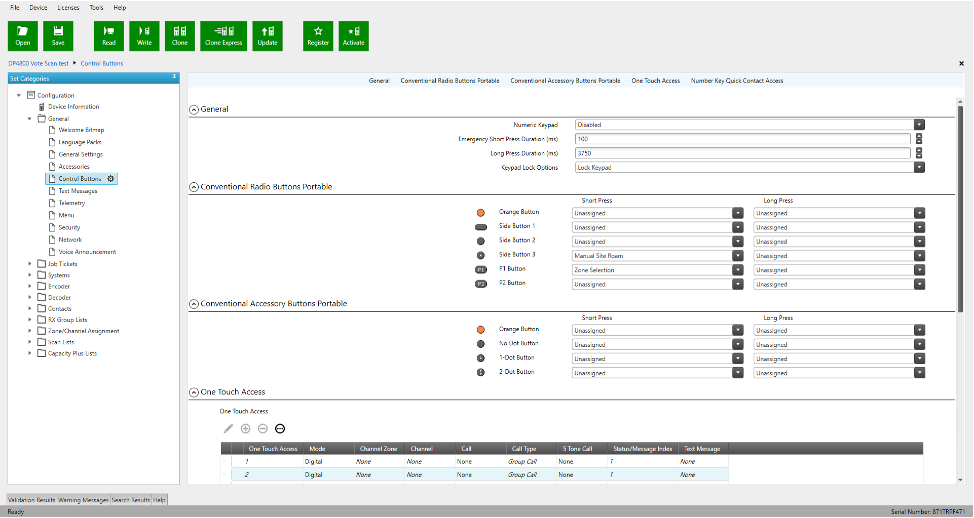Image resolution: width=974 pixels, height=518 pixels.
Task: Click the Write radio icon
Action: (144, 35)
